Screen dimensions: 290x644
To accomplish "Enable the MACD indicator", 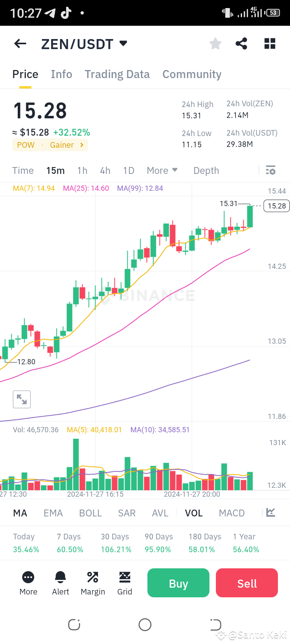I will pyautogui.click(x=232, y=513).
